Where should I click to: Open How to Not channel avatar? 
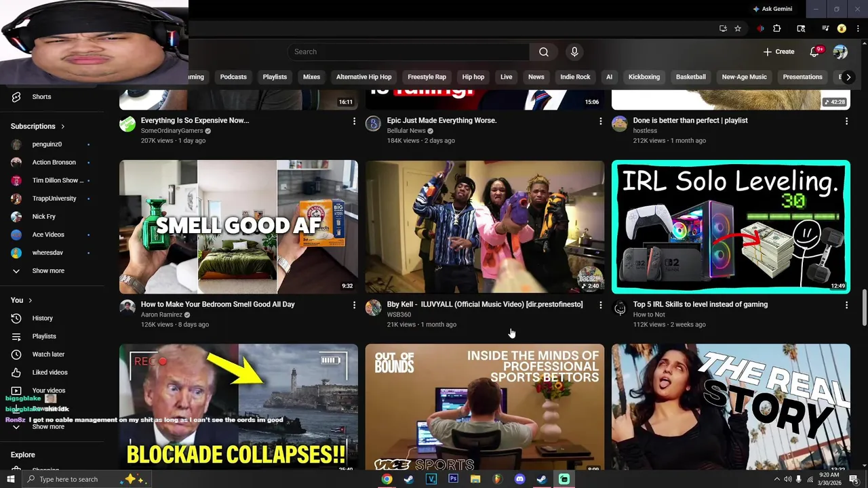[x=620, y=308]
